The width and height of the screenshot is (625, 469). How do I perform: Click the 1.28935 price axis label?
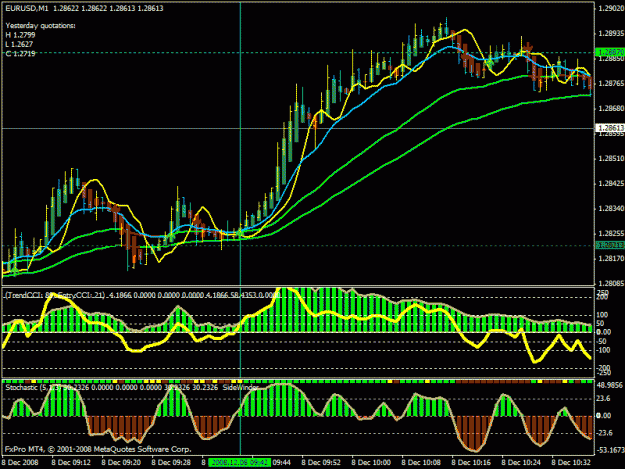pyautogui.click(x=611, y=33)
